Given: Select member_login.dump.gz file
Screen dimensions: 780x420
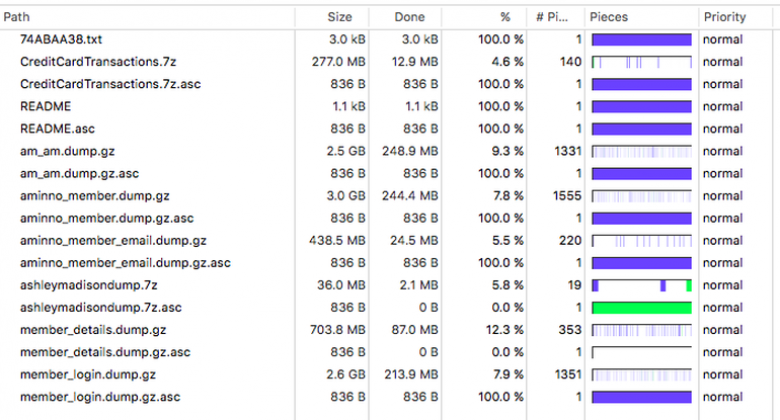Looking at the screenshot, I should click(x=88, y=375).
